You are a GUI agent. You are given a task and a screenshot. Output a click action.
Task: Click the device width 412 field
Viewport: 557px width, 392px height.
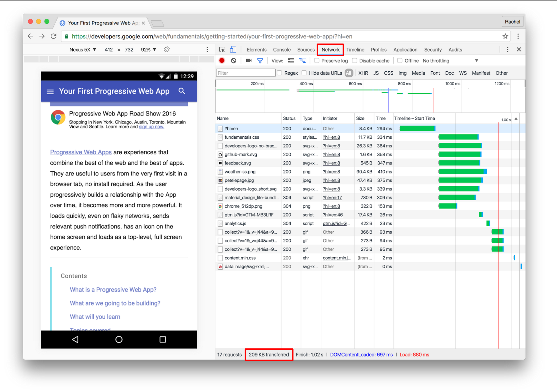click(x=108, y=49)
